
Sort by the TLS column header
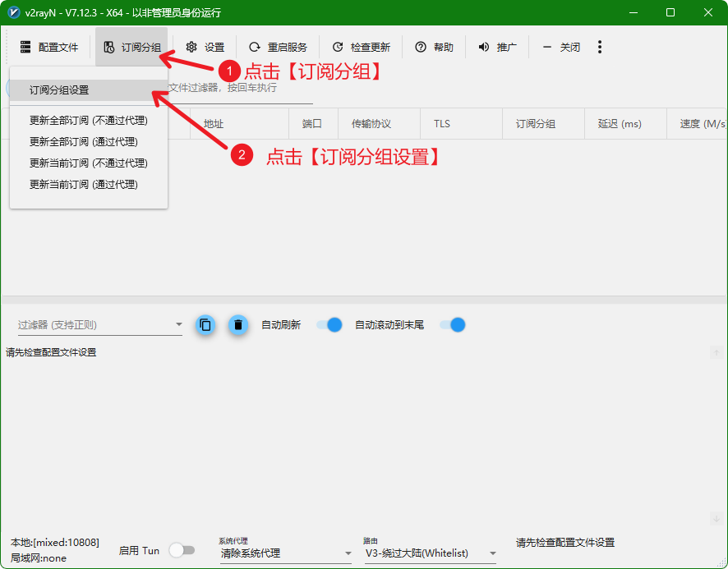[x=462, y=124]
